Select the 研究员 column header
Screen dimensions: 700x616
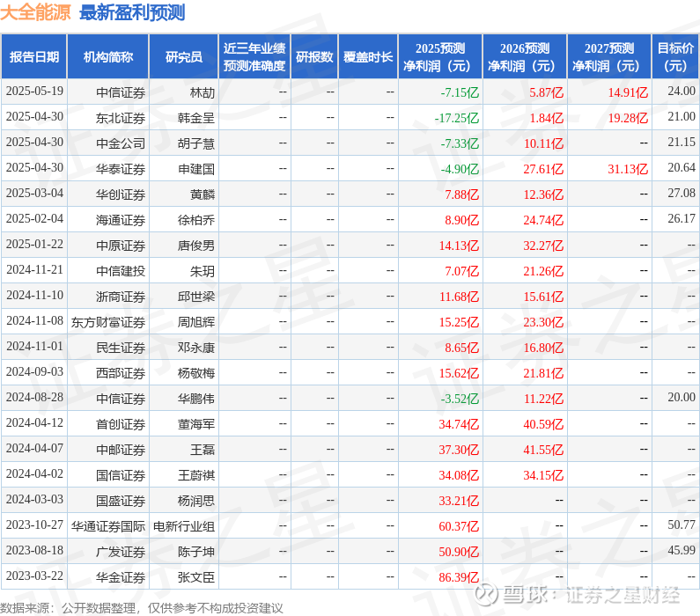click(183, 56)
